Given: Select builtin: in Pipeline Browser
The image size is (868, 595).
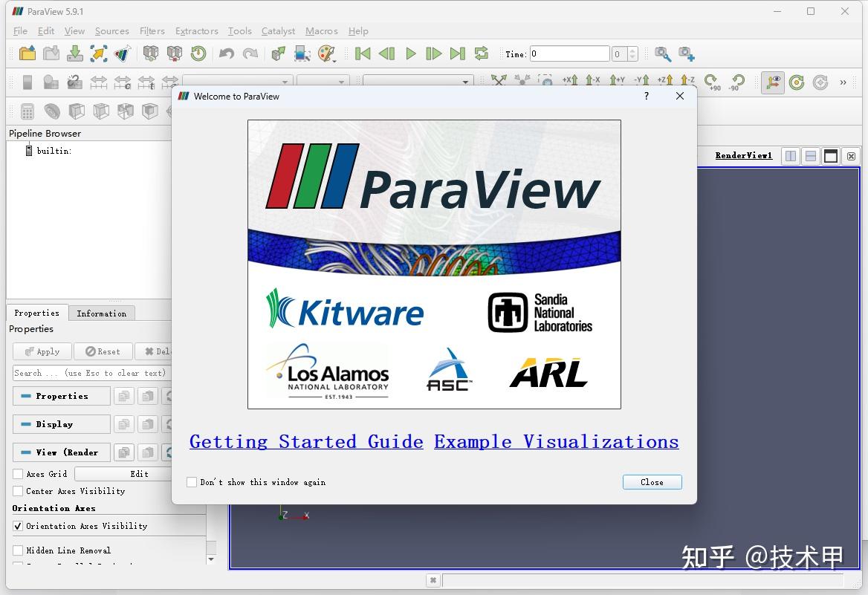Looking at the screenshot, I should tap(54, 151).
